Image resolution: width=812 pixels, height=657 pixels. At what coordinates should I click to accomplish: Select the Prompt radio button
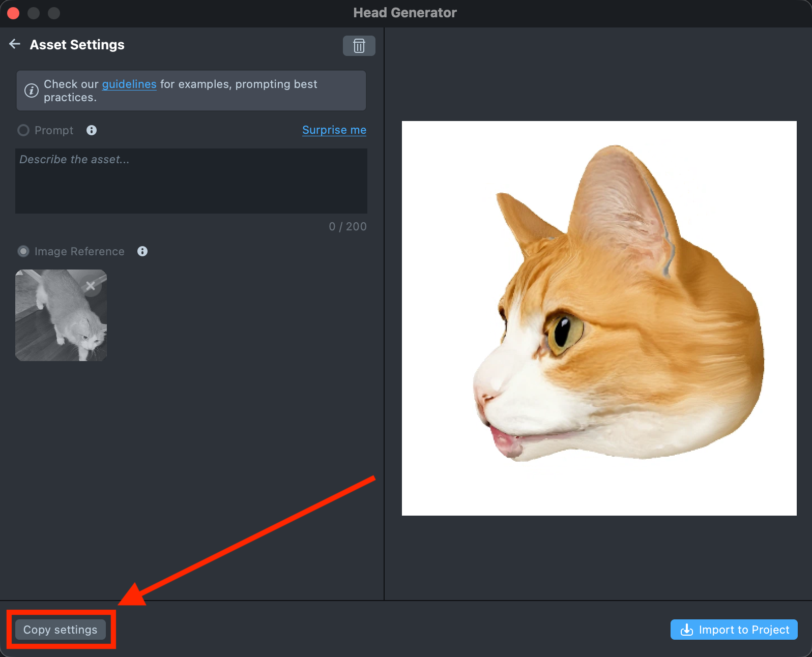pos(23,130)
